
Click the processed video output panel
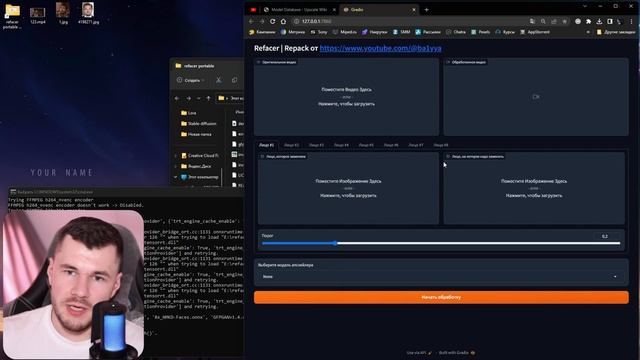tap(536, 97)
